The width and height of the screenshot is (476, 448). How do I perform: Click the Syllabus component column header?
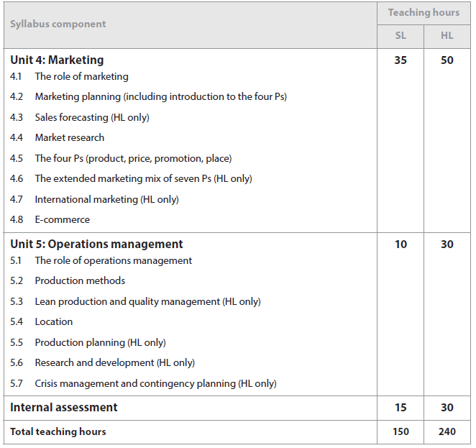pyautogui.click(x=58, y=24)
